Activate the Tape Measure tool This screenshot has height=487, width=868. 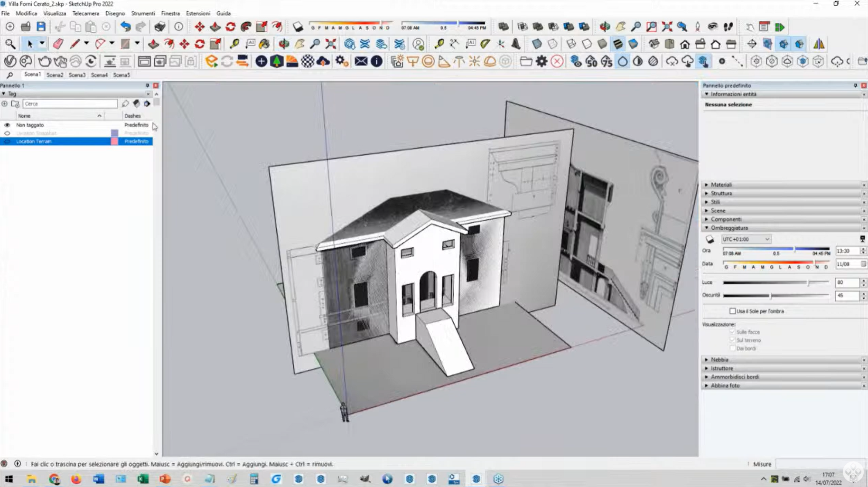click(x=234, y=44)
